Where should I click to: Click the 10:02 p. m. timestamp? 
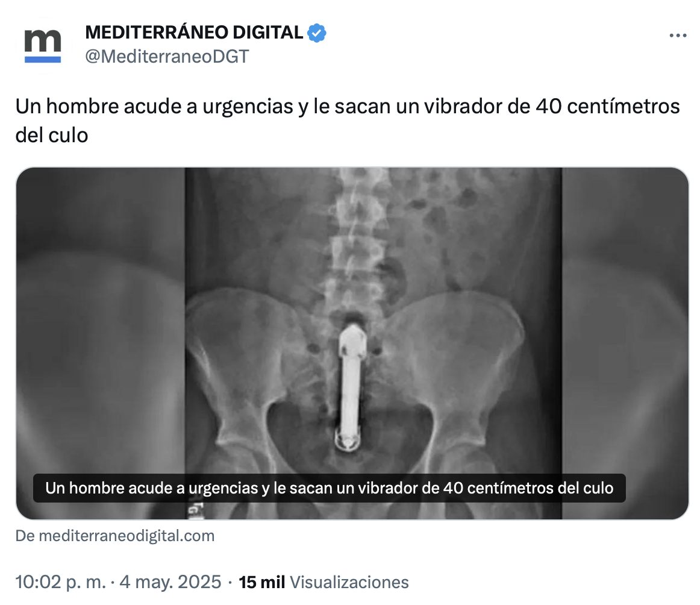[x=61, y=581]
